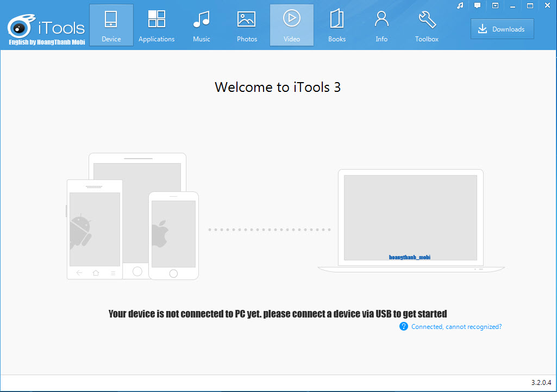Click the music note icon in title bar

click(x=460, y=5)
